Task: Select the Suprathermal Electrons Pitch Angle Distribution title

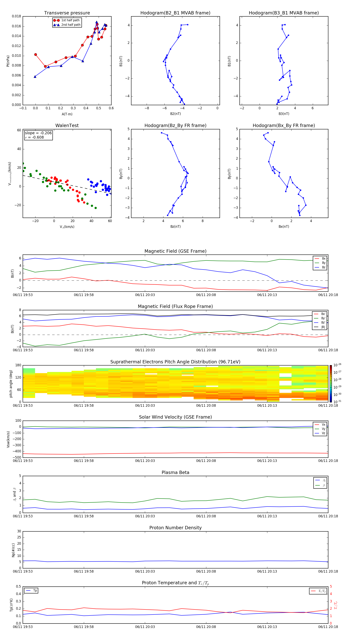Action: 175,362
